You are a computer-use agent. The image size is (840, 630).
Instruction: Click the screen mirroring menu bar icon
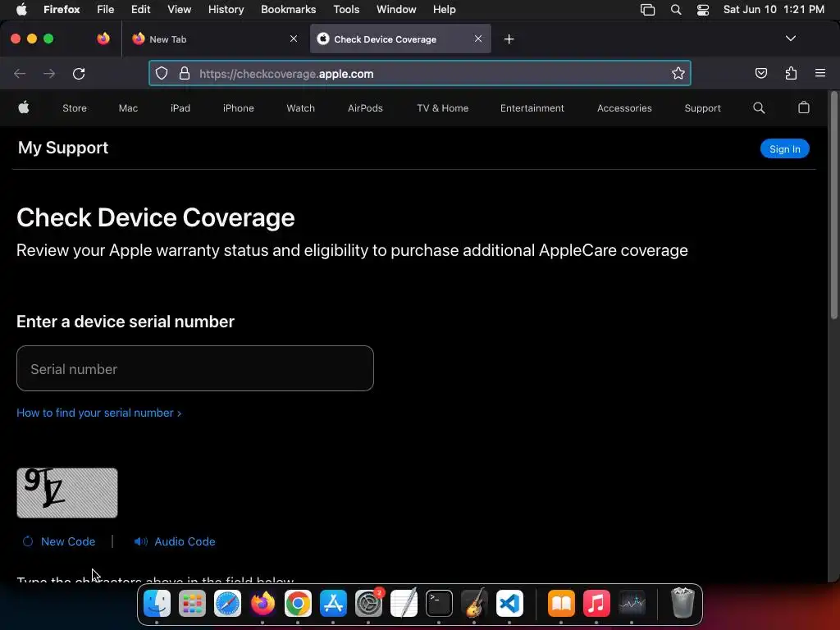[x=648, y=10]
